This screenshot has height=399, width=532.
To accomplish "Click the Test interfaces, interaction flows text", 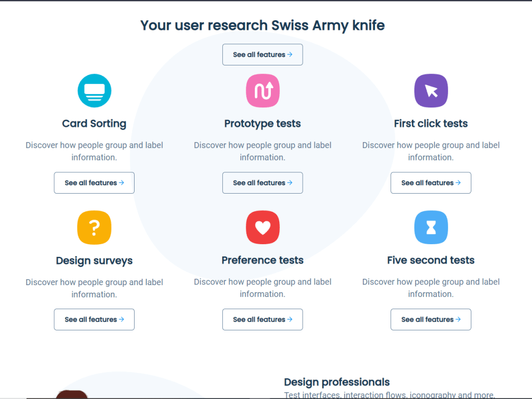I will click(x=389, y=395).
